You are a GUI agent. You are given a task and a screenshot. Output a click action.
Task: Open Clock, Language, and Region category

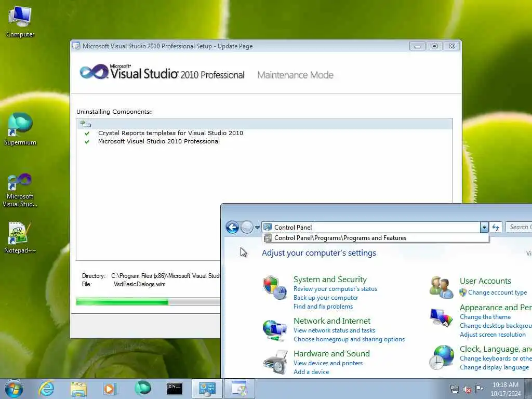pyautogui.click(x=496, y=349)
